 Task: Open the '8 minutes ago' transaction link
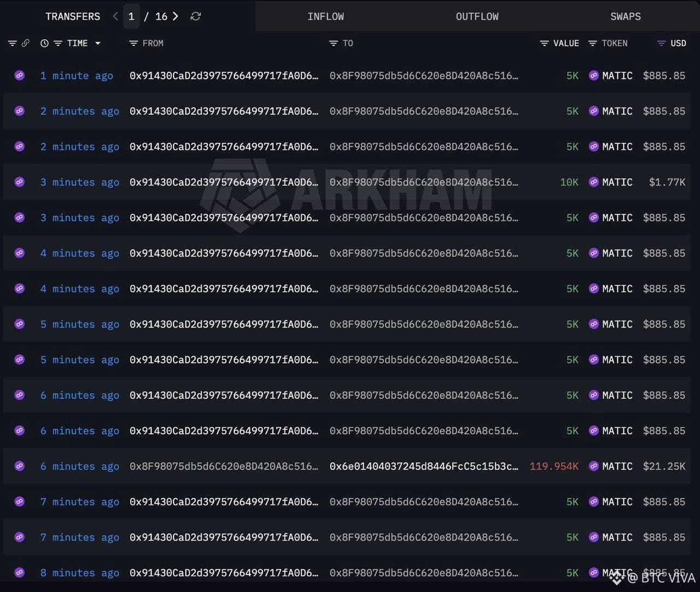(80, 573)
